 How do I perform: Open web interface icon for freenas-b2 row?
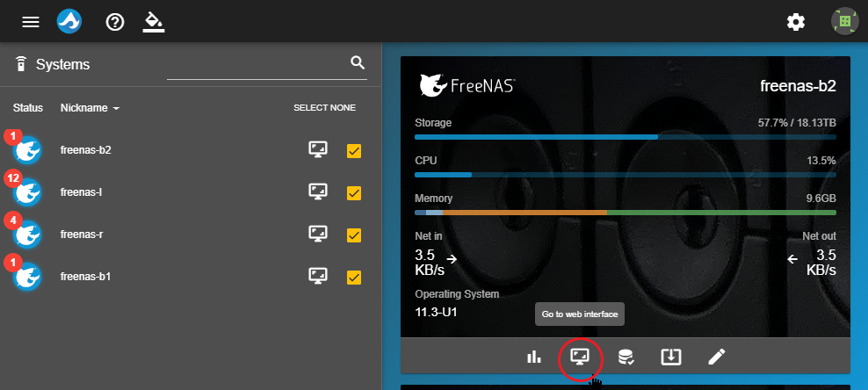[318, 149]
